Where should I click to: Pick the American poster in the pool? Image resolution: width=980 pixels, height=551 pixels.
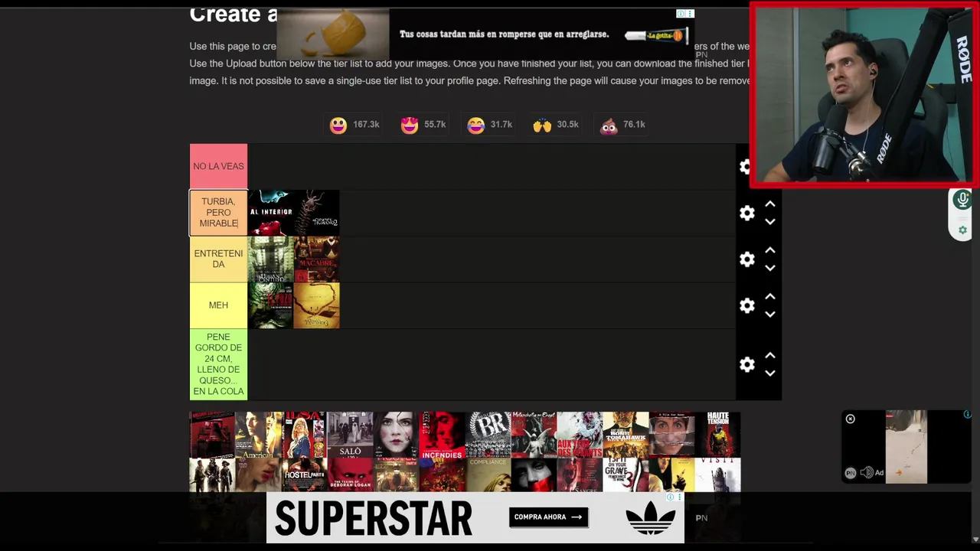(258, 435)
